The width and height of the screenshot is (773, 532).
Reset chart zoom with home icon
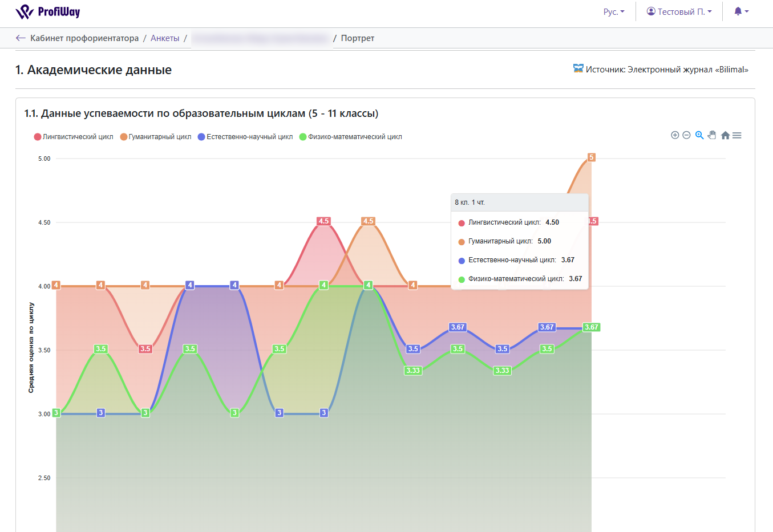(725, 135)
